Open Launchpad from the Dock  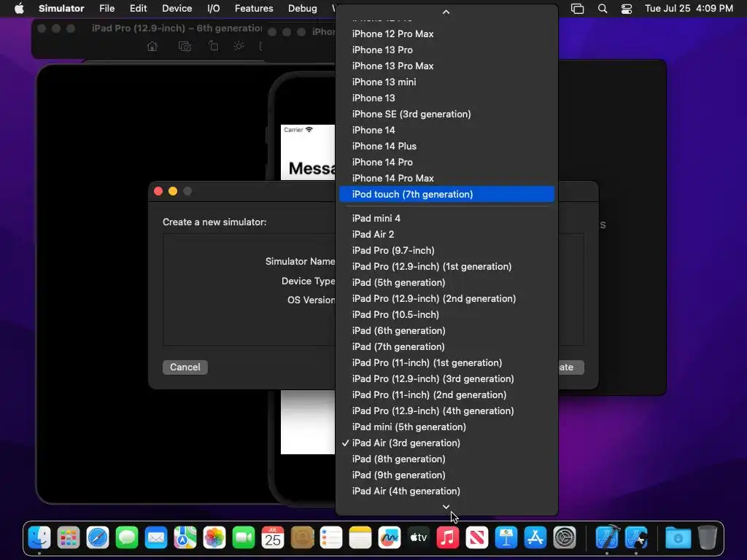(x=69, y=538)
